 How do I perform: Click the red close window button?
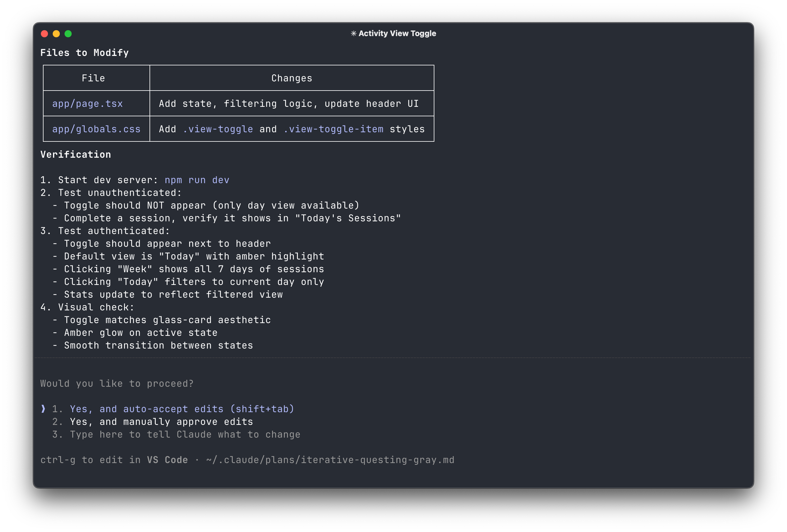pyautogui.click(x=44, y=34)
